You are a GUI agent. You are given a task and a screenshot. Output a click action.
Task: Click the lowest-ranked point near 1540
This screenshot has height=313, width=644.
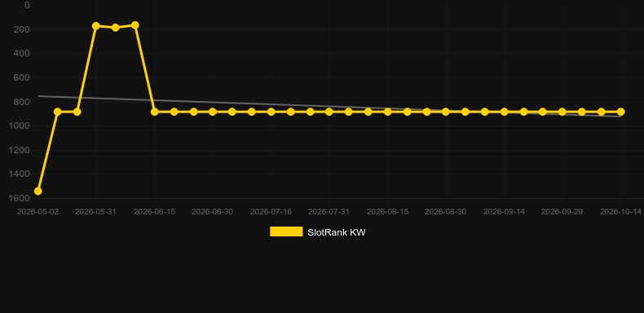pyautogui.click(x=37, y=191)
